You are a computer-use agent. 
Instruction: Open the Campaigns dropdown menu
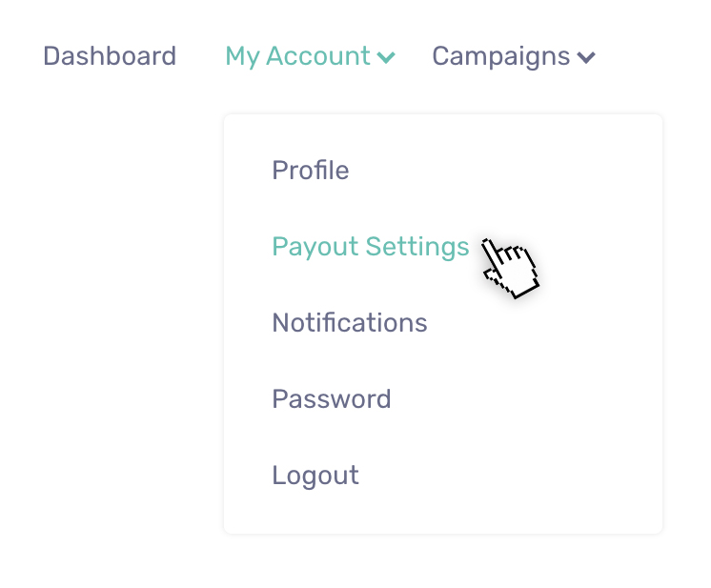tap(514, 57)
